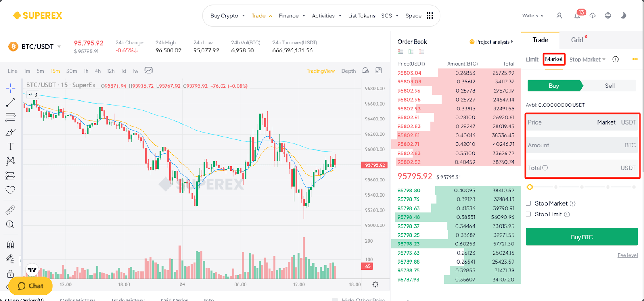Open the SCS dropdown menu
This screenshot has width=644, height=301.
click(390, 15)
